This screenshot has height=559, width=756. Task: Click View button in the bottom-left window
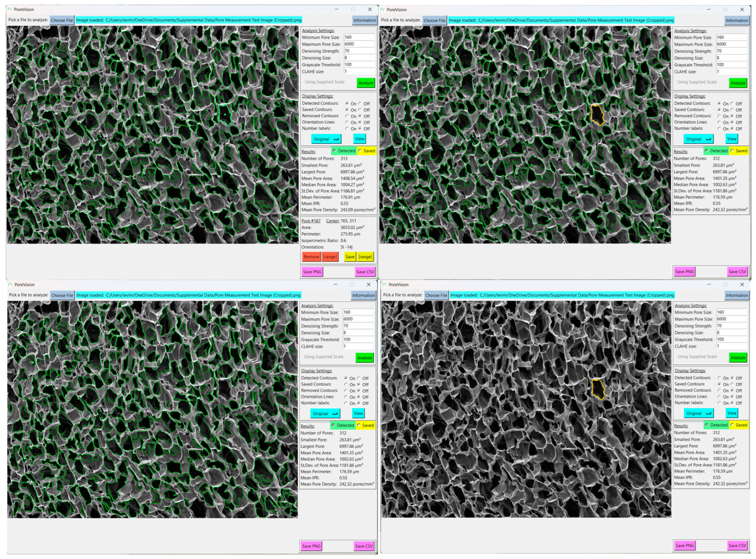[x=358, y=413]
